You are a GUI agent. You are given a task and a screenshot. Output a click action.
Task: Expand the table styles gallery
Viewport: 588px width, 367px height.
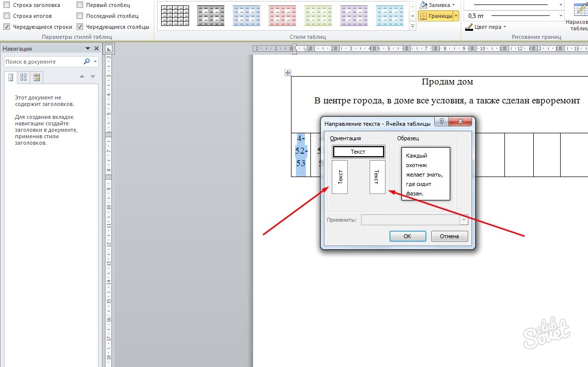tap(412, 26)
